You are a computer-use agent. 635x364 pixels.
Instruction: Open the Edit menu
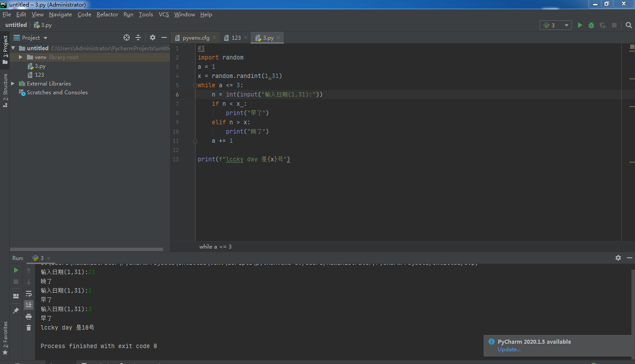(x=21, y=15)
